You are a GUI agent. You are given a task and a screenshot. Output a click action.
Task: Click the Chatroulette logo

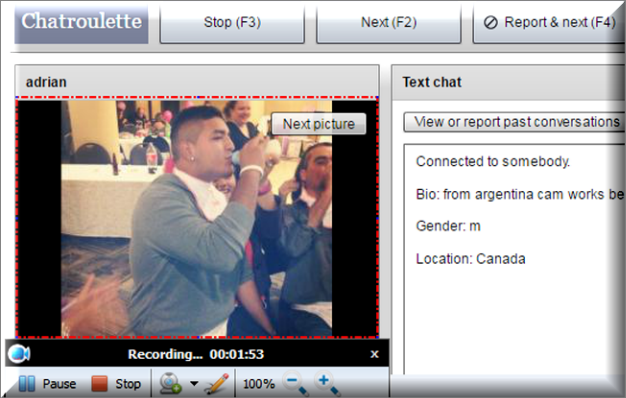[x=81, y=23]
